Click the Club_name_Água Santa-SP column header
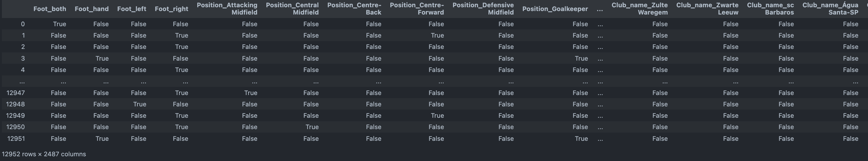868x161 pixels. coord(830,9)
